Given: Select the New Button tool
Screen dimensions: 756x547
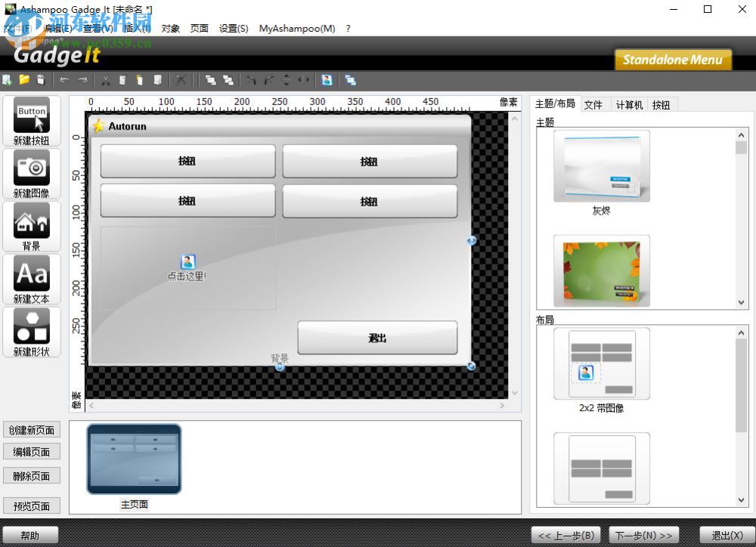Looking at the screenshot, I should (x=31, y=119).
